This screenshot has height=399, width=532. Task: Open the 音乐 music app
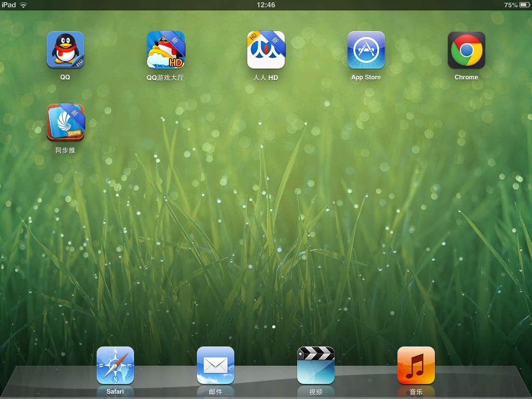click(x=416, y=365)
